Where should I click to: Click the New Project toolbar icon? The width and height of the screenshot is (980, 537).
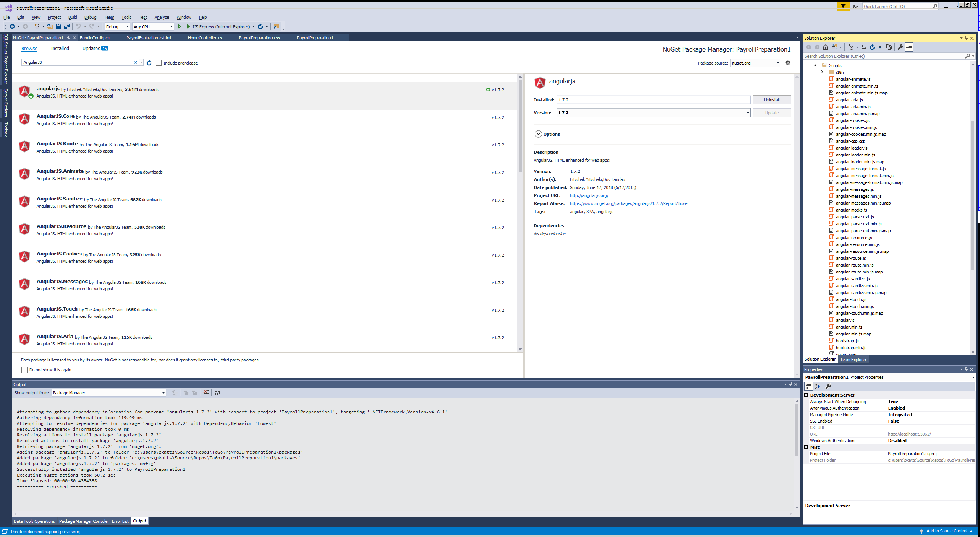(x=37, y=26)
